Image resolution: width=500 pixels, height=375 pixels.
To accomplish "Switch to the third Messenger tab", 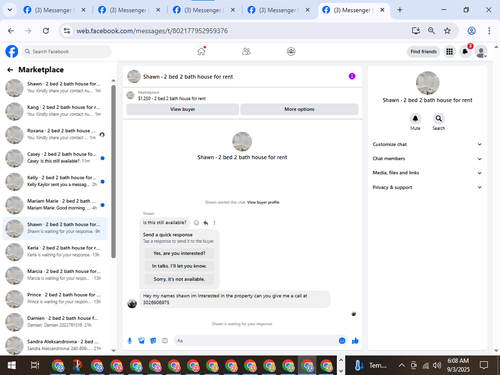I will [x=203, y=10].
